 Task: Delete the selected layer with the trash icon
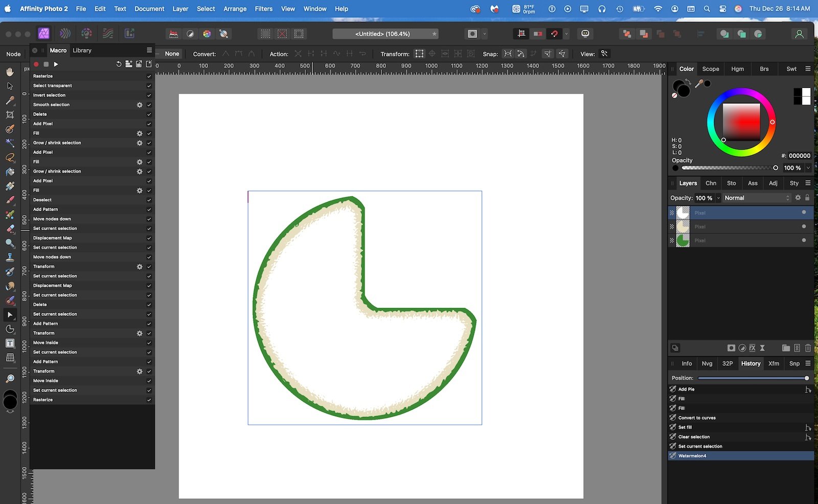808,348
